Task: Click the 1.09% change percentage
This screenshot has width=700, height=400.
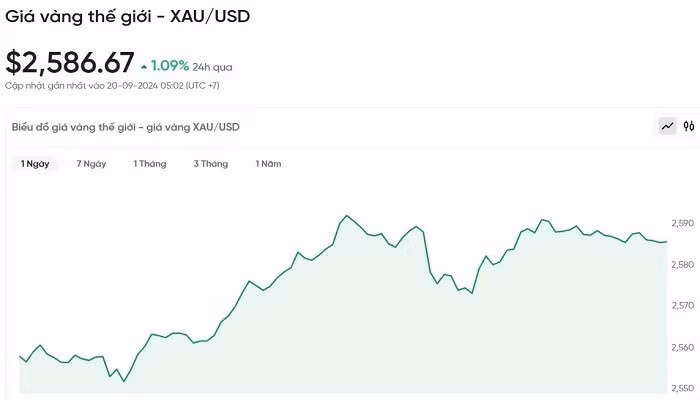Action: click(x=170, y=66)
